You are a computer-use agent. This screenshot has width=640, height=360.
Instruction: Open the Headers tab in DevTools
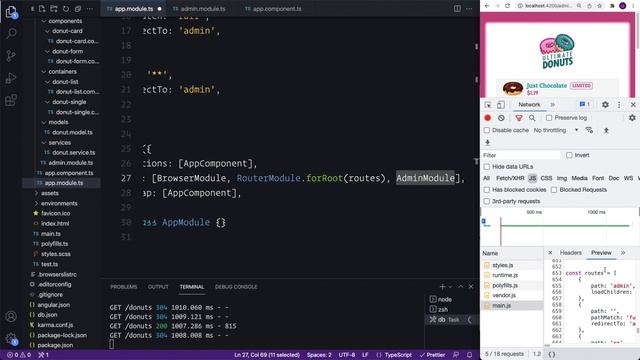coord(571,253)
